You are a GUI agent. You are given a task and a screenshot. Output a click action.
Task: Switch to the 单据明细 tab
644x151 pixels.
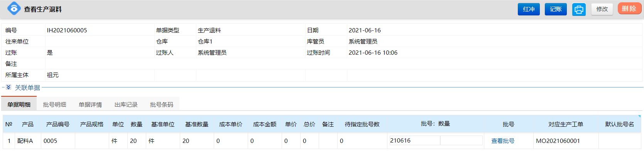point(19,104)
